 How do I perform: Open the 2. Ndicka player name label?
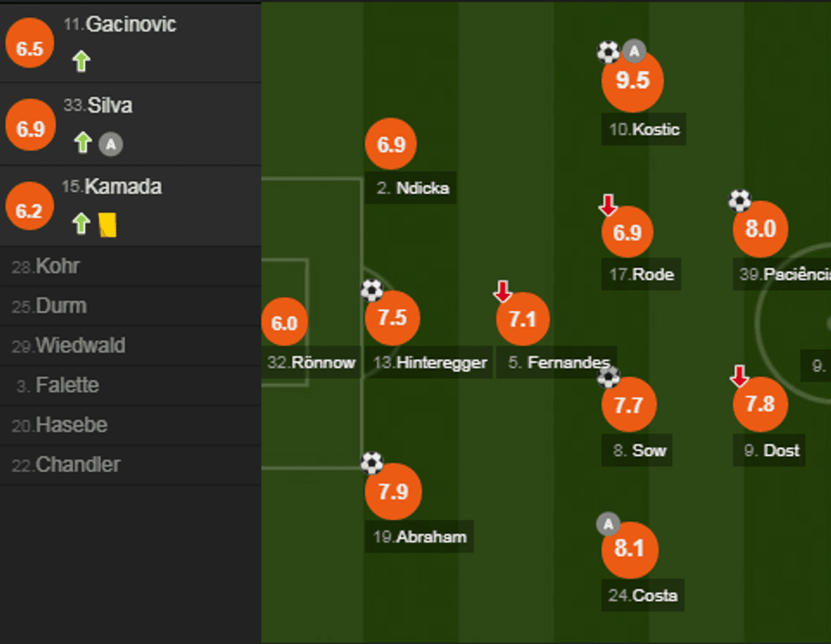[412, 188]
